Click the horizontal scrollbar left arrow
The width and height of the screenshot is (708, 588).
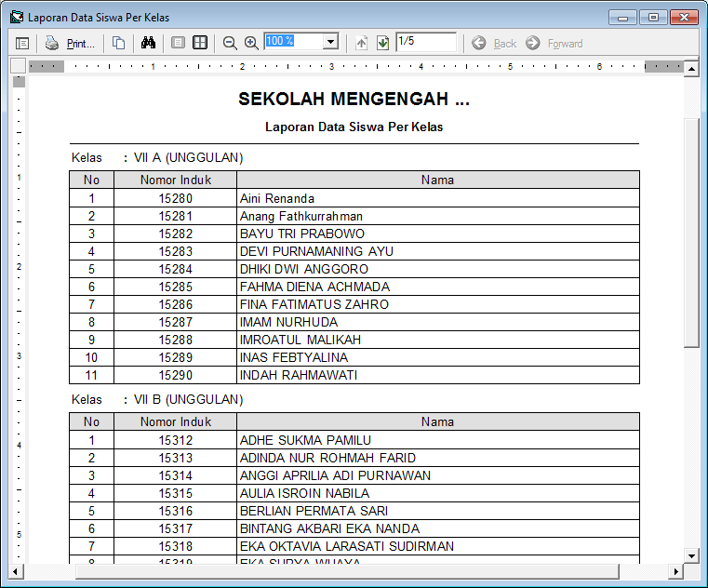(16, 572)
